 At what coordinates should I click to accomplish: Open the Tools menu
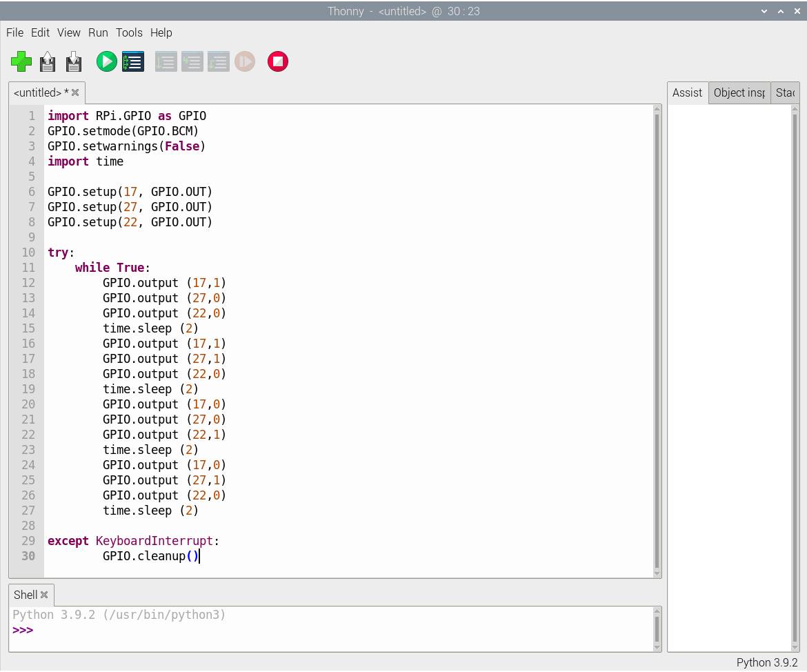pyautogui.click(x=129, y=32)
